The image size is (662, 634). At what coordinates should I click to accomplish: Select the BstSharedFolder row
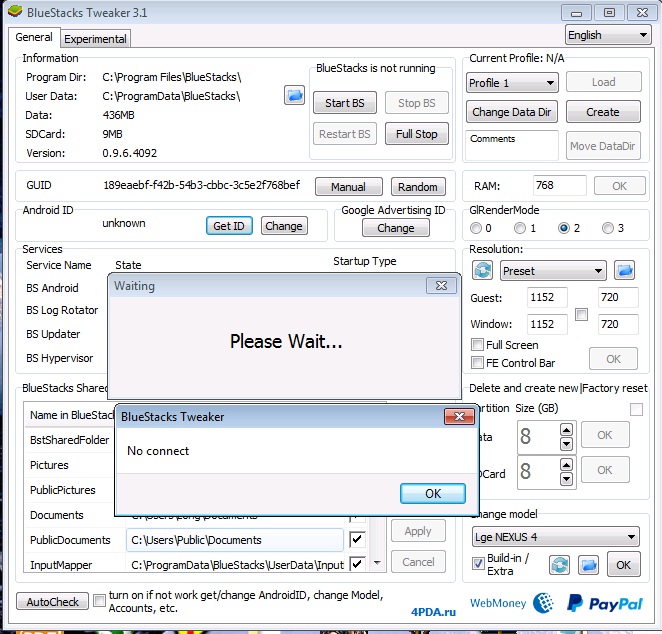[x=70, y=440]
